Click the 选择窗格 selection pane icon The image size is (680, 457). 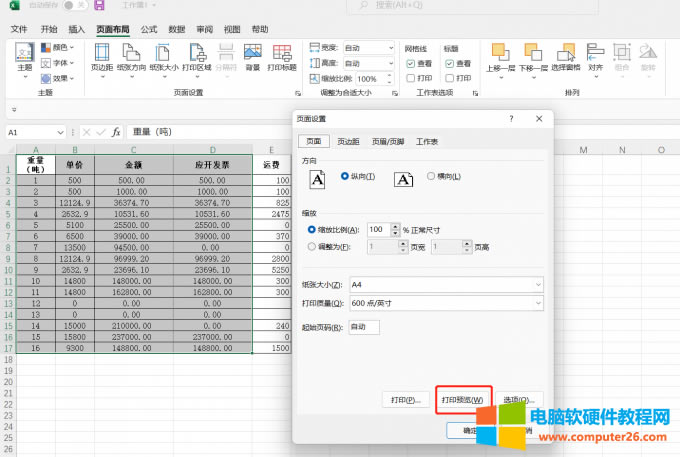(567, 56)
